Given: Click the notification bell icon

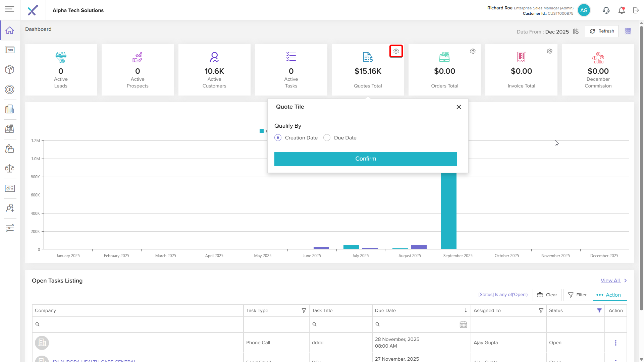Looking at the screenshot, I should click(x=622, y=10).
